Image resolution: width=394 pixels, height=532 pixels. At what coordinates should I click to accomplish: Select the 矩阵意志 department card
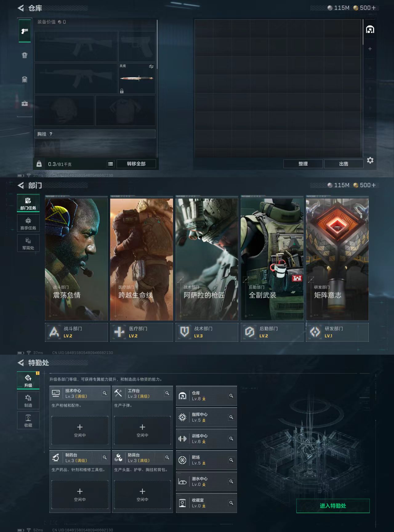tap(337, 259)
